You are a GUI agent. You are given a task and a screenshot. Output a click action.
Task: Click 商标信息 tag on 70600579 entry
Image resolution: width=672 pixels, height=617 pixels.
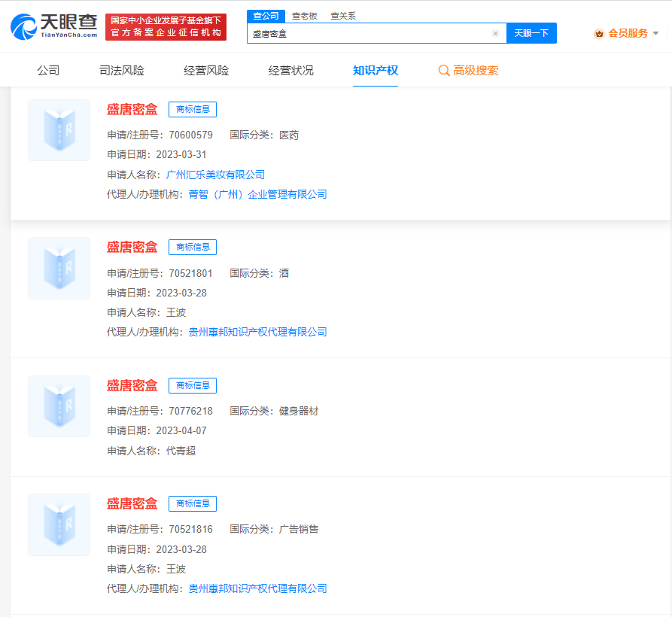point(193,109)
